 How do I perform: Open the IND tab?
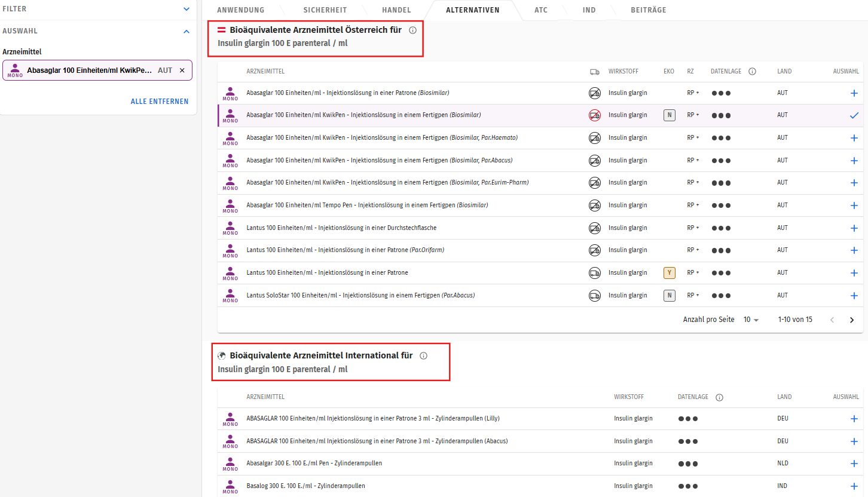pos(589,10)
